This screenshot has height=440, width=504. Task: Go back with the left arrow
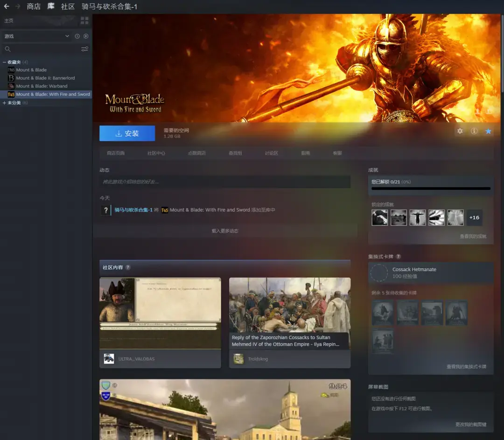(7, 6)
